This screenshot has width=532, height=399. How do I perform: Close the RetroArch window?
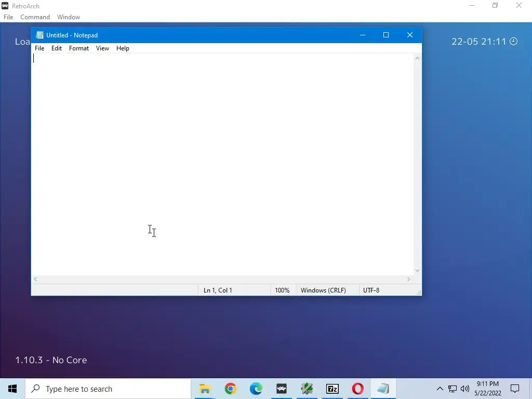point(519,5)
